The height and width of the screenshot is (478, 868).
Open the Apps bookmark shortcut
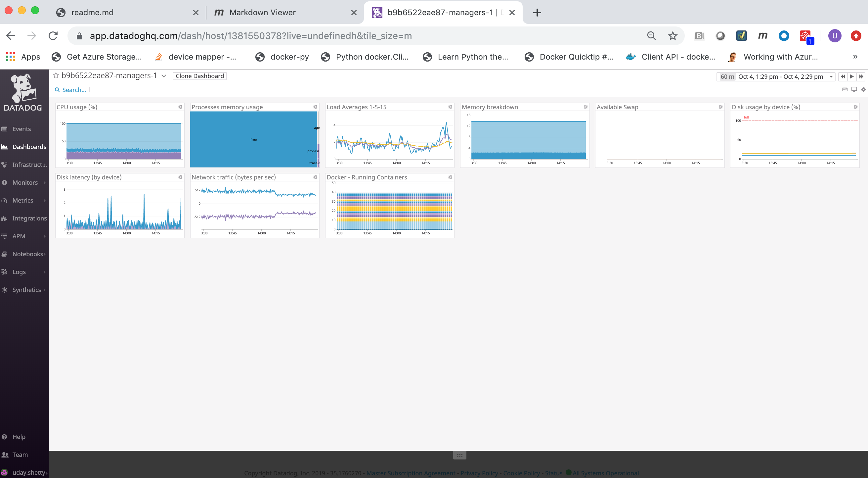click(23, 57)
